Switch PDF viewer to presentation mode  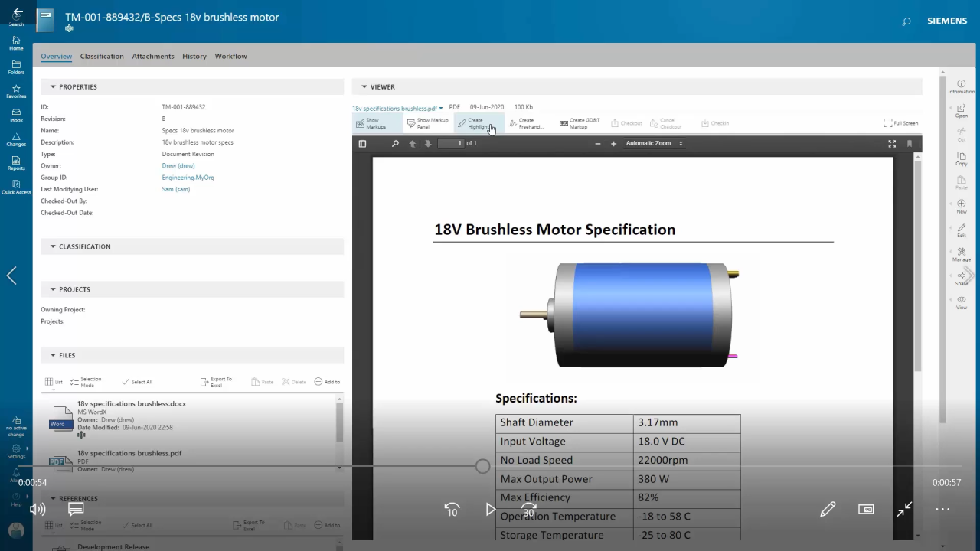[x=892, y=143]
